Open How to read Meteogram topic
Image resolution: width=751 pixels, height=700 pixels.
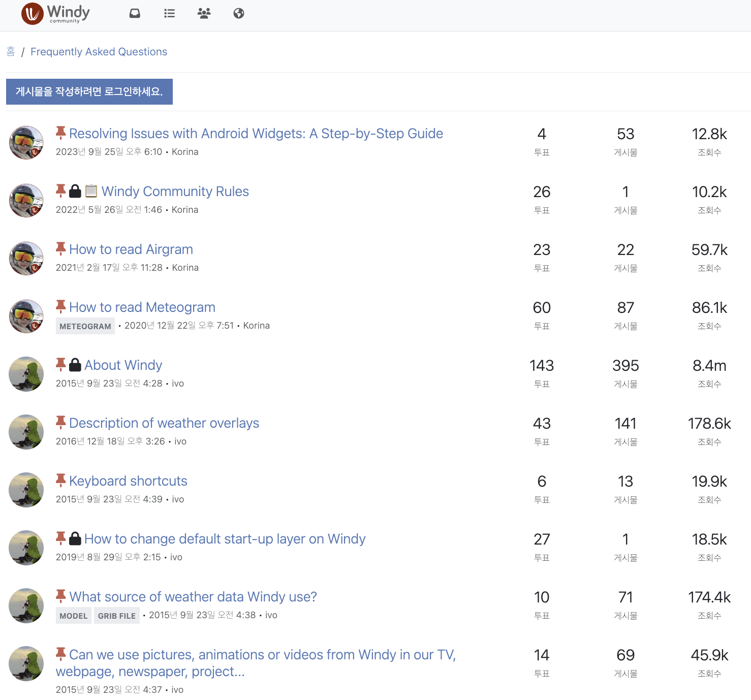click(x=142, y=307)
